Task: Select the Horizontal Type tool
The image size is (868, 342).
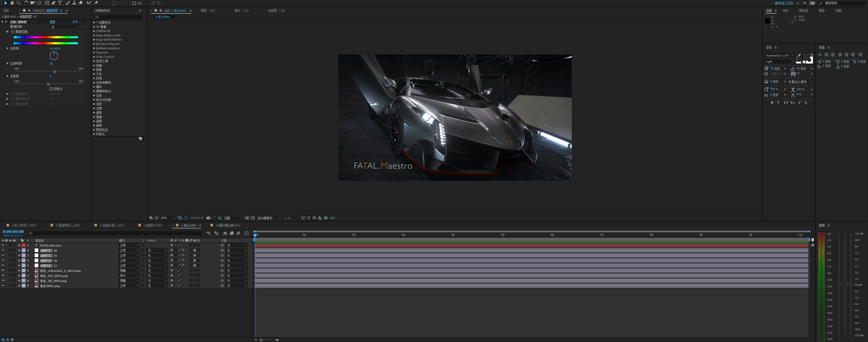Action: [60, 3]
